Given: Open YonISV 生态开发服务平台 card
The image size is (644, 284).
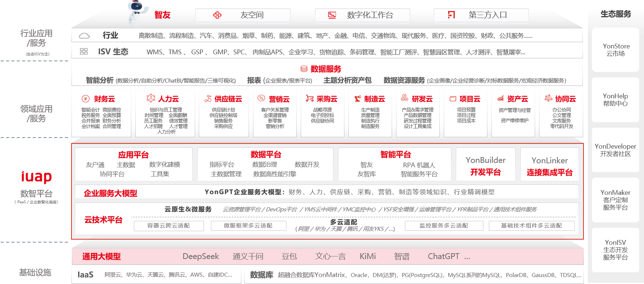Looking at the screenshot, I should [x=616, y=250].
